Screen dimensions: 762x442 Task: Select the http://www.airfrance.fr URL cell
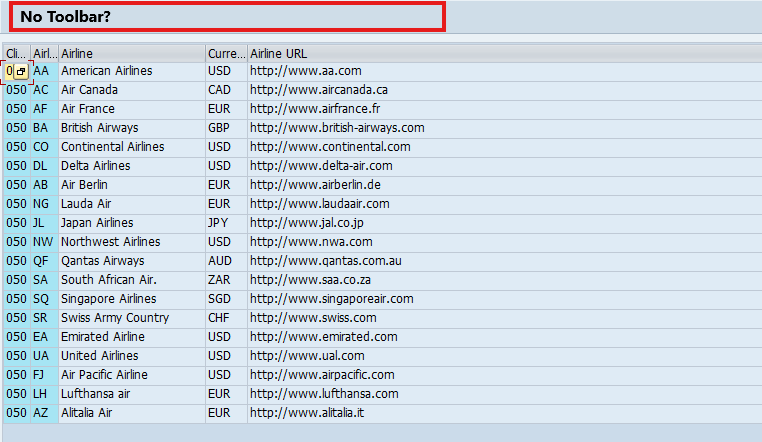(x=504, y=109)
